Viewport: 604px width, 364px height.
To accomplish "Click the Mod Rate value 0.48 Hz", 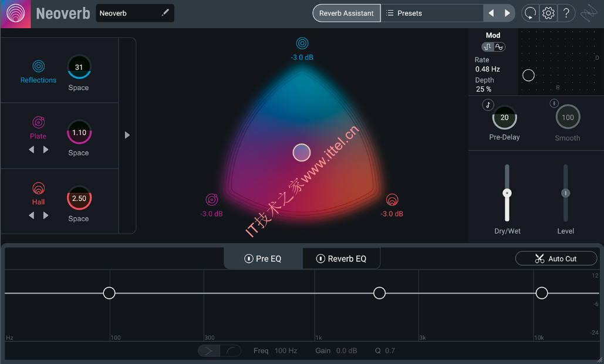I will tap(487, 69).
